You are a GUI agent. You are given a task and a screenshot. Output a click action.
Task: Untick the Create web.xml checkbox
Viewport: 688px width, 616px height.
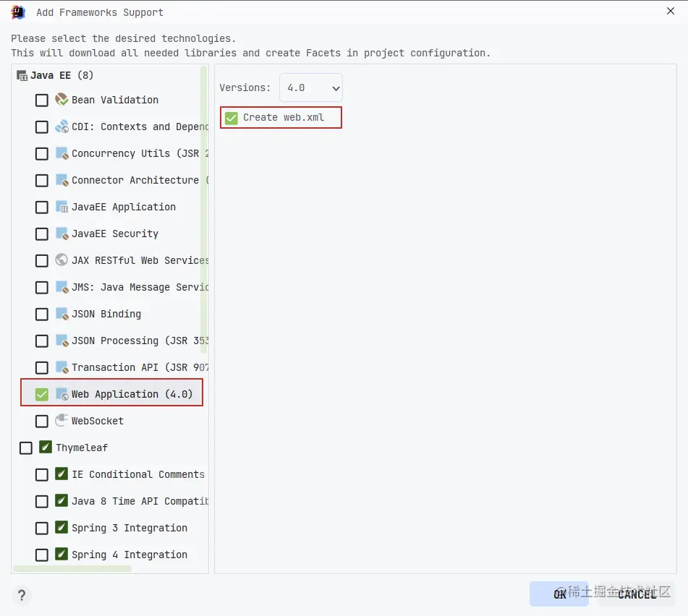(232, 118)
